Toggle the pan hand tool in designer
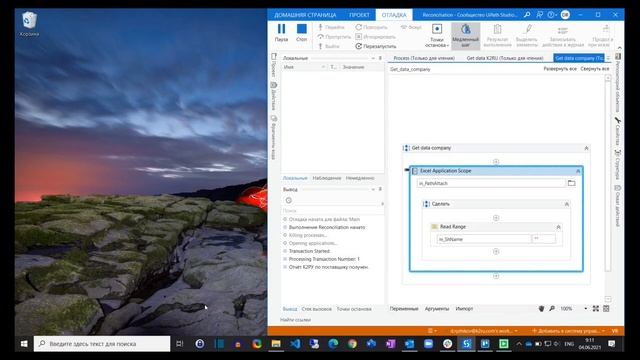The height and width of the screenshot is (360, 640). click(541, 309)
